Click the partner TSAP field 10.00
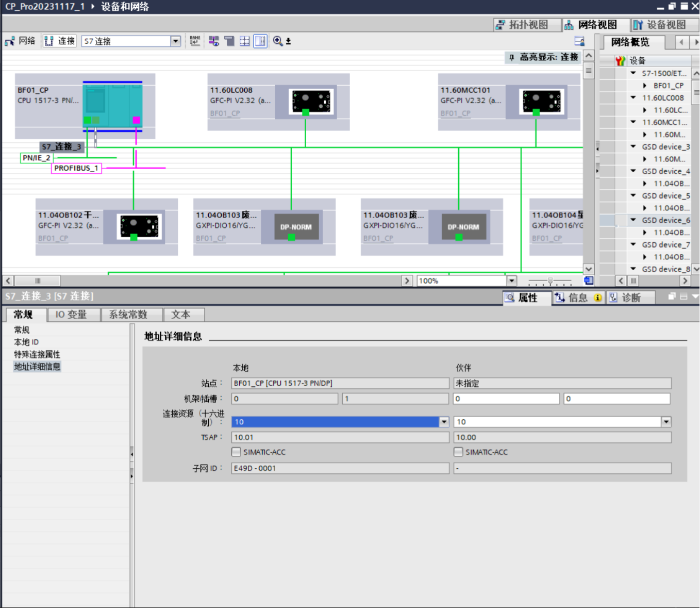700x608 pixels. (562, 437)
